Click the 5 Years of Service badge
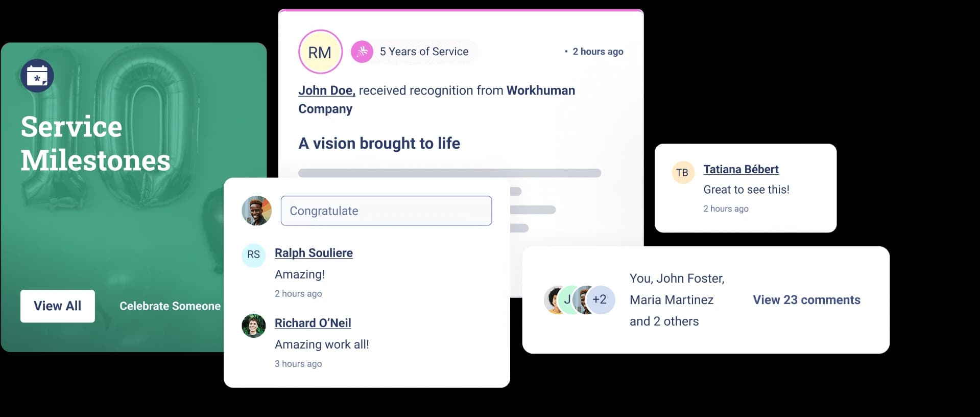Image resolution: width=980 pixels, height=417 pixels. (423, 51)
